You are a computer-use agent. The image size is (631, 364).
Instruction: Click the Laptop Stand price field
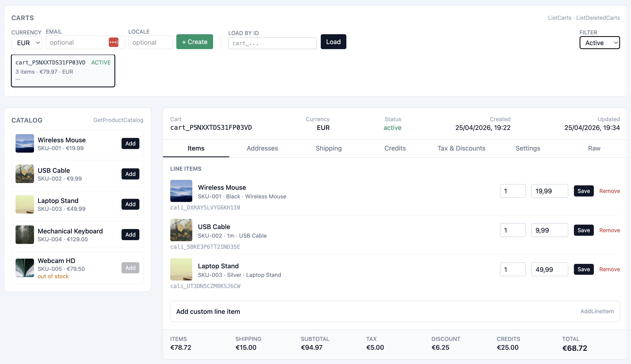(549, 269)
